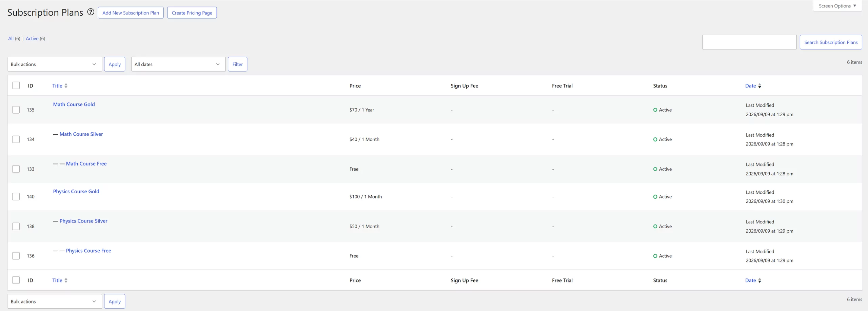The width and height of the screenshot is (868, 311).
Task: Open the All dates filter dropdown
Action: click(178, 64)
